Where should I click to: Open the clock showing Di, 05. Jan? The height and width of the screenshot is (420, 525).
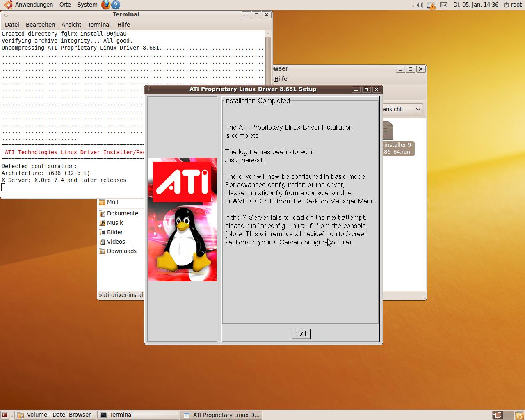coord(476,5)
